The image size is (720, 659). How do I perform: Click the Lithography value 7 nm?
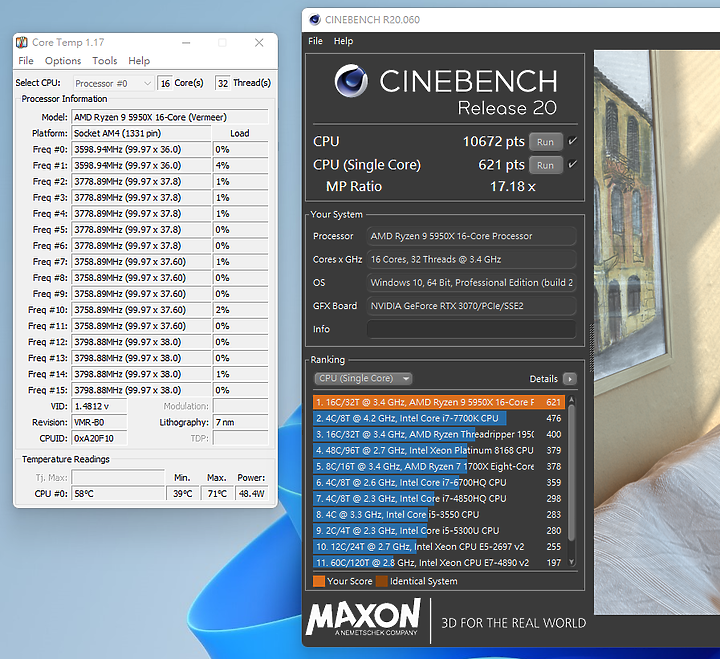pyautogui.click(x=241, y=422)
